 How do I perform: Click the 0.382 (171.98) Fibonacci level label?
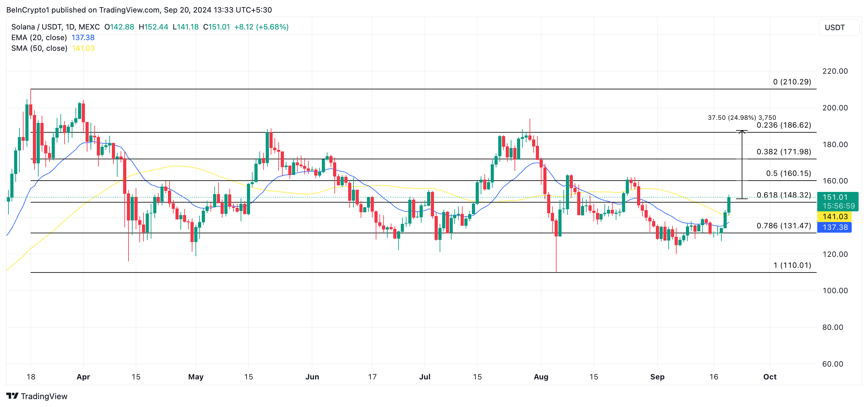click(783, 152)
